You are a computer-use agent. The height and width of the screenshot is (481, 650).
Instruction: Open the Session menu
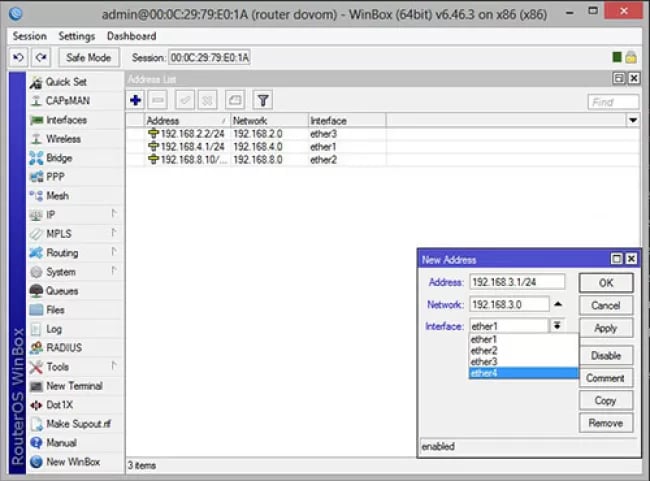click(29, 36)
